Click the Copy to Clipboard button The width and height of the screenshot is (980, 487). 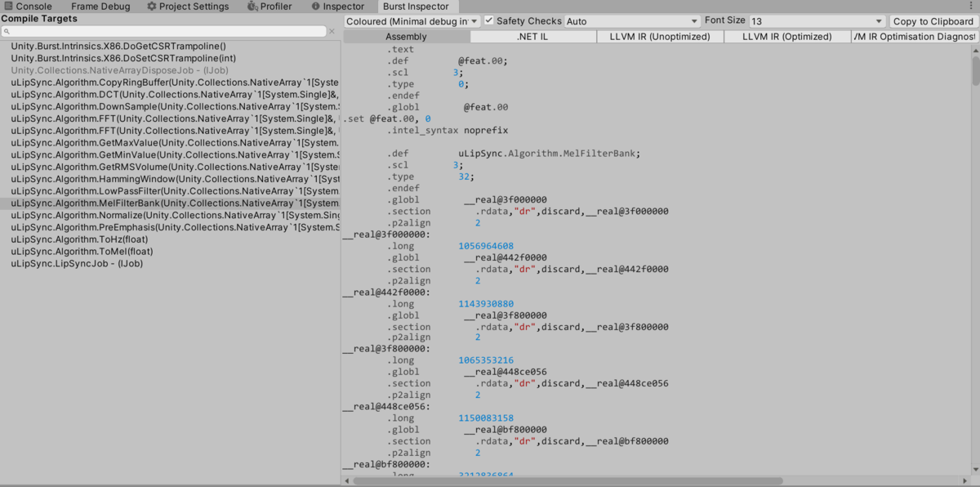coord(933,21)
